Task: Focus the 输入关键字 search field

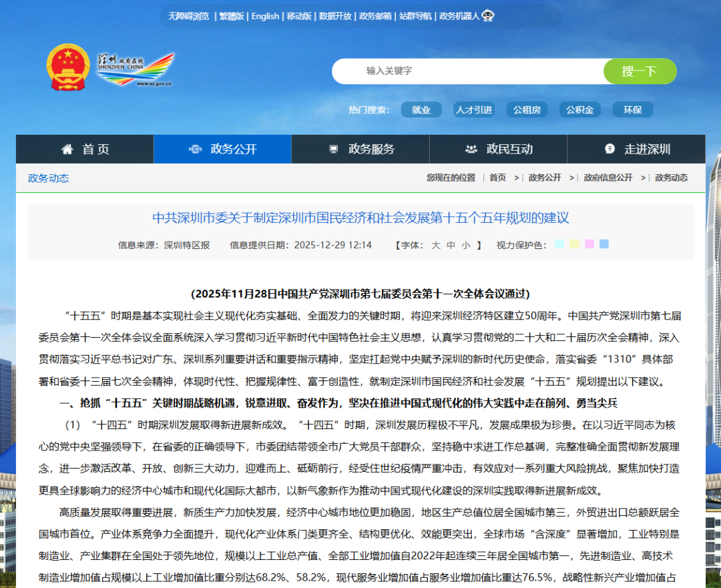Action: (468, 71)
